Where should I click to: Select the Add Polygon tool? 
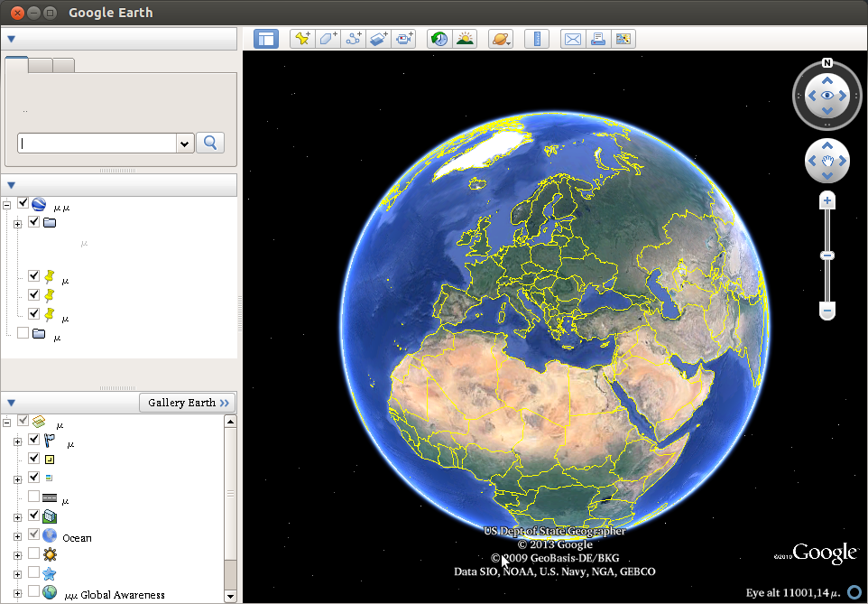click(x=328, y=39)
